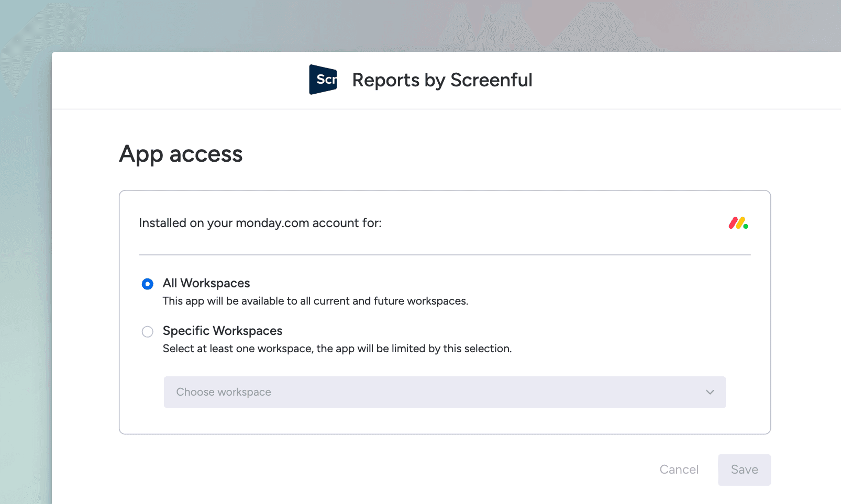Click the "App access" heading
841x504 pixels.
181,154
